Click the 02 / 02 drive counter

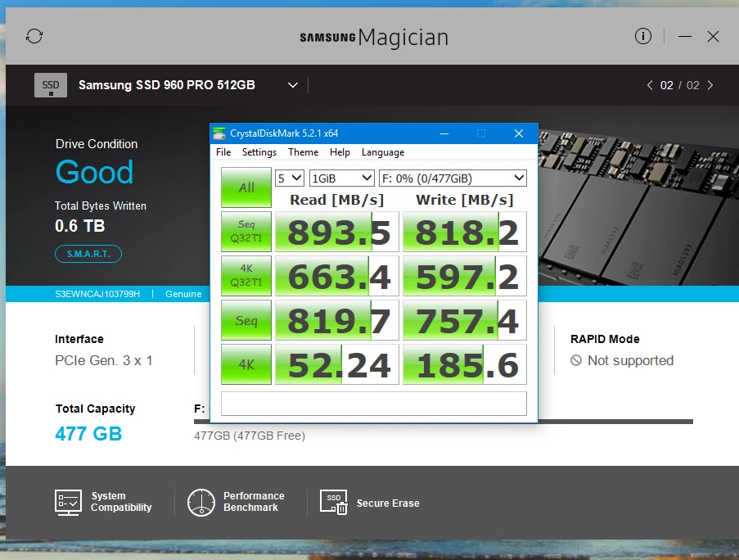coord(679,85)
